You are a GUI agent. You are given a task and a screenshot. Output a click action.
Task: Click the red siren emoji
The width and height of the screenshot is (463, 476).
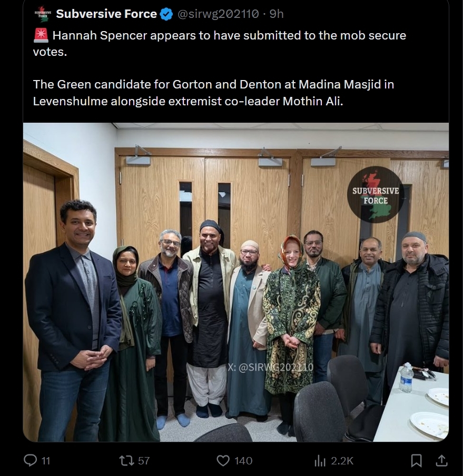pos(41,36)
